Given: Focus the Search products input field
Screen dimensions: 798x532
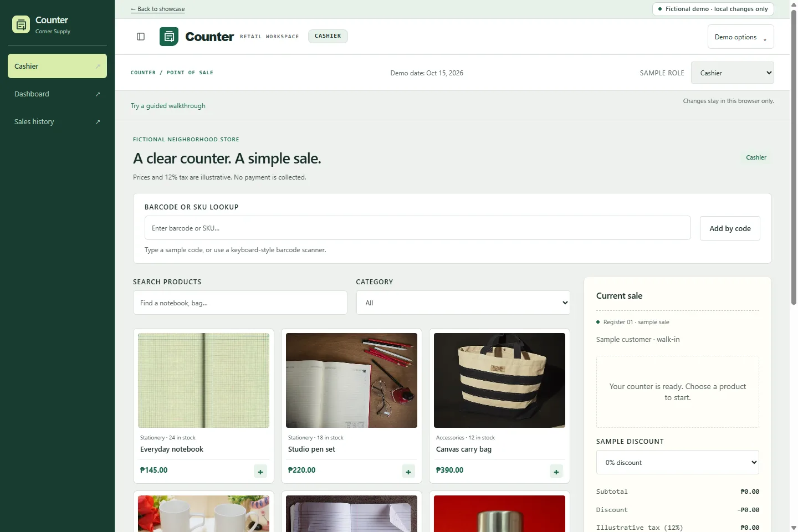Looking at the screenshot, I should 240,303.
